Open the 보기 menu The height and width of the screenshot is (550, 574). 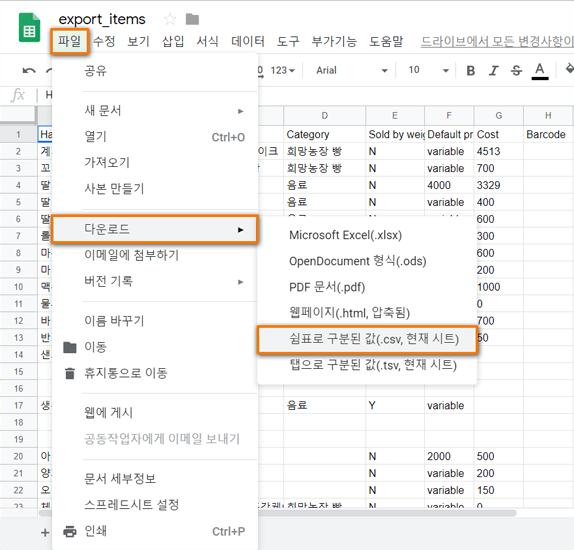(x=138, y=41)
